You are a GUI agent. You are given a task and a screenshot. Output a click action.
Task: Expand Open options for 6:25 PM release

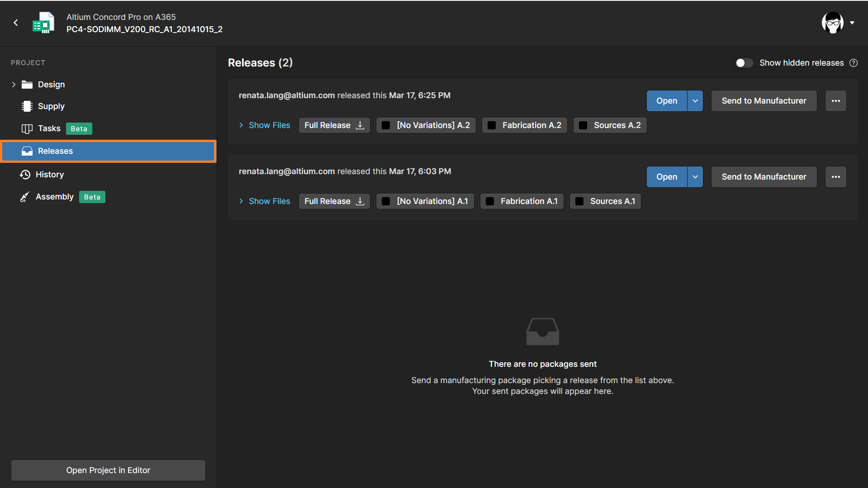[x=695, y=101]
